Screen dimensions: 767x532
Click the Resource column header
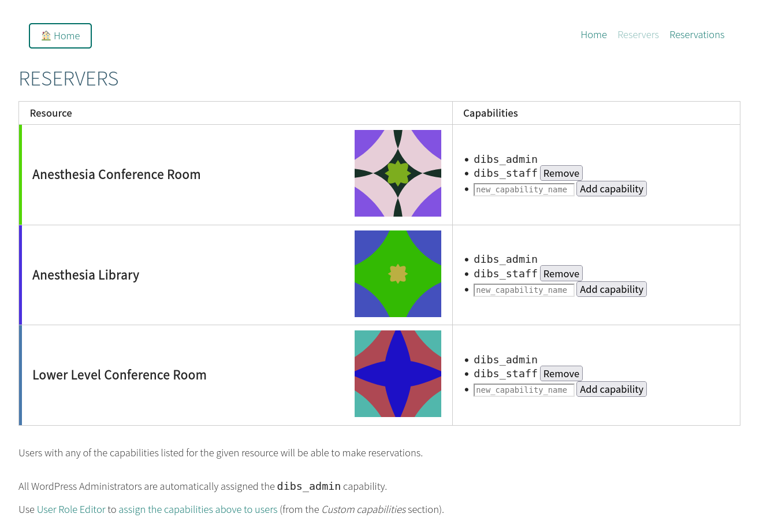51,113
